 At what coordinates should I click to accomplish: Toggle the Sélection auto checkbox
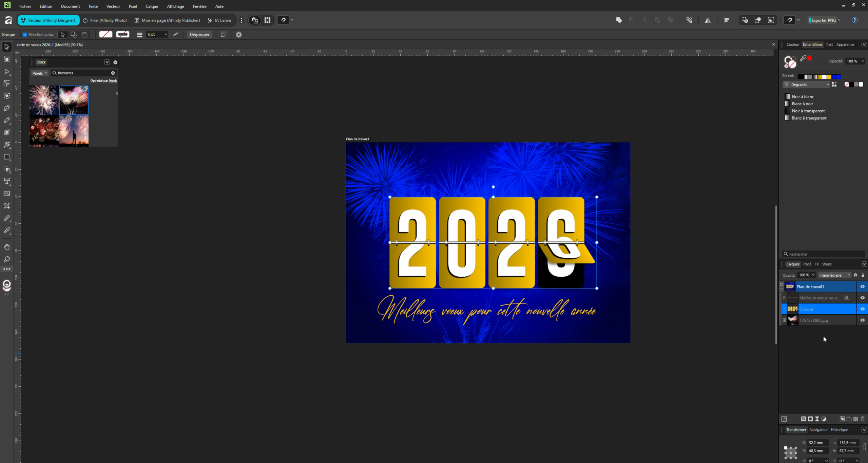click(x=25, y=35)
